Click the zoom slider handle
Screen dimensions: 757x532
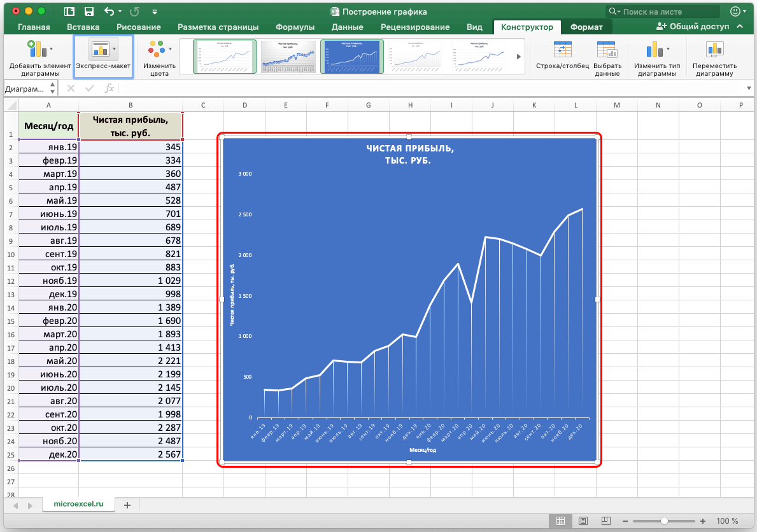coord(664,521)
